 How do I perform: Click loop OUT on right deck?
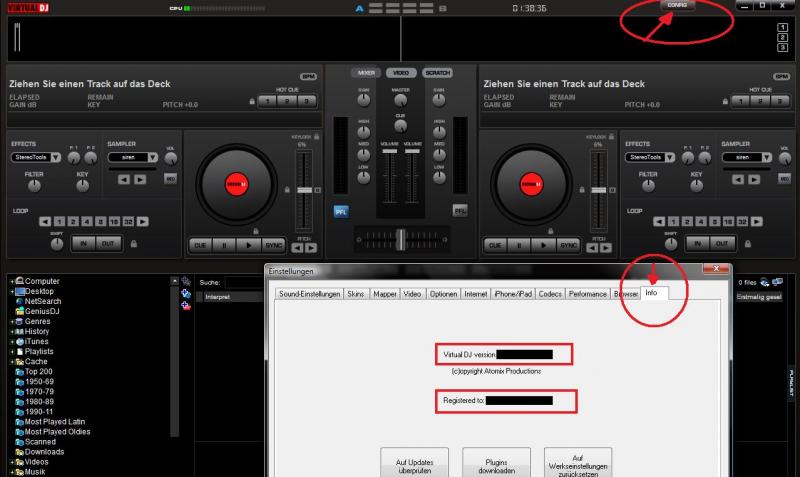722,244
